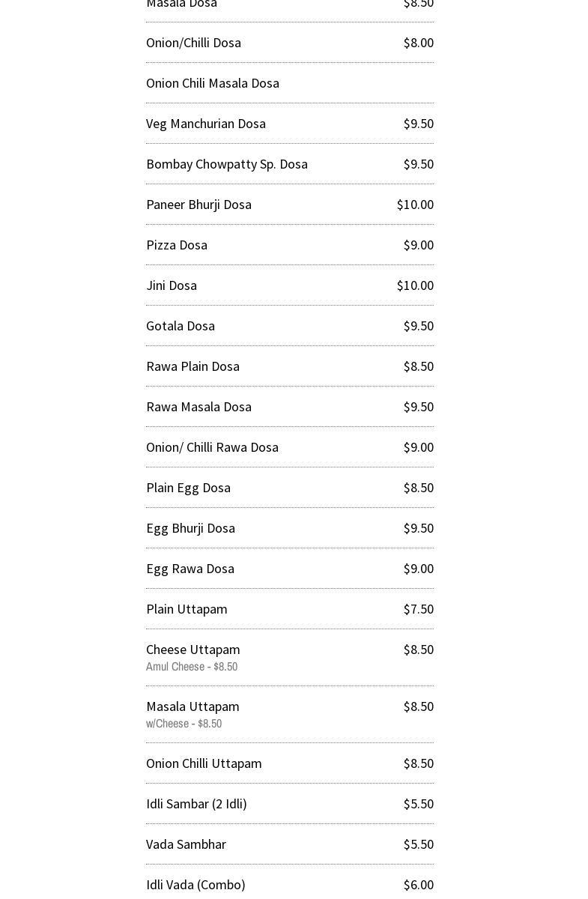Screen dimensions: 588x899
Task: Choose Pizza Dosa from the menu
Action: pyautogui.click(x=177, y=245)
